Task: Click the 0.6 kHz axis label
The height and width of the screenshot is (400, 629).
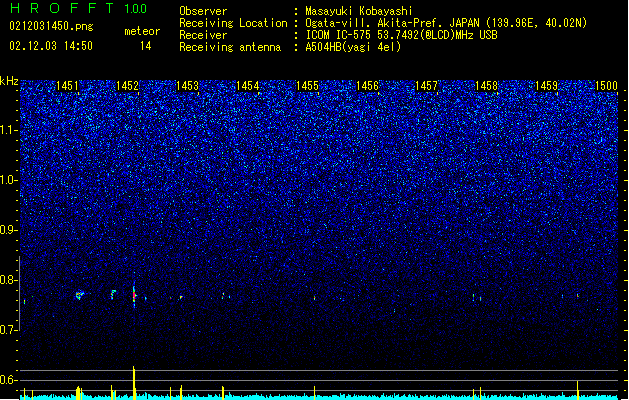Action: (x=8, y=380)
